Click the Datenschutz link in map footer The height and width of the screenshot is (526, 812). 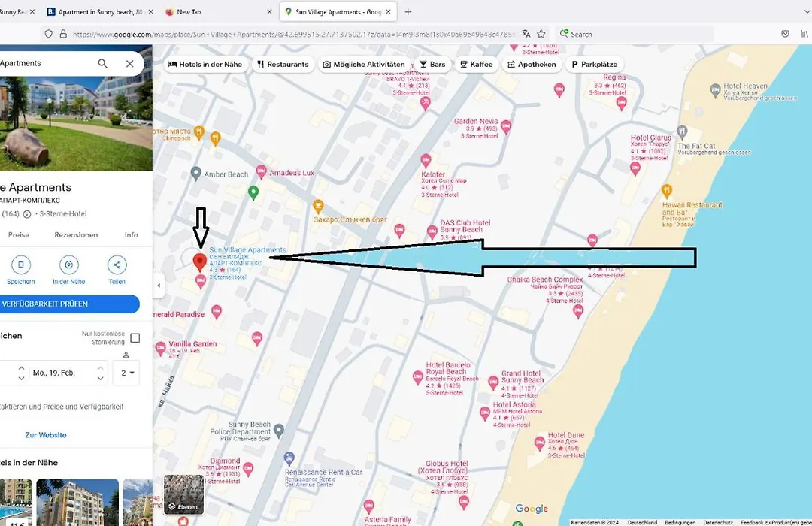pos(718,522)
